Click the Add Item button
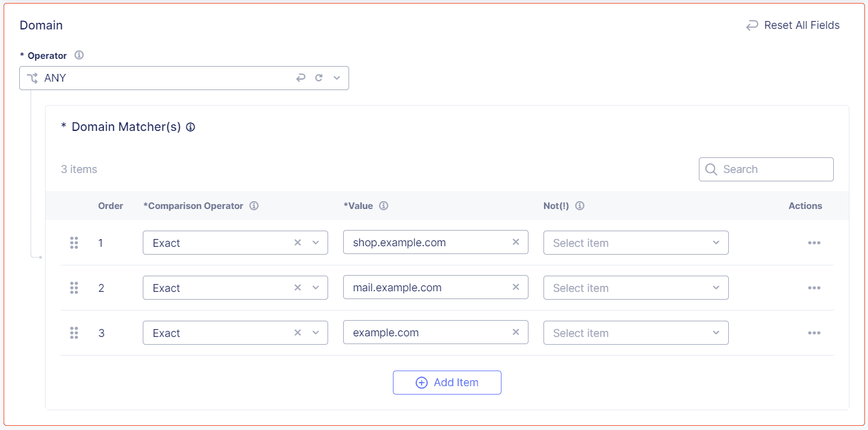The image size is (868, 430). coord(447,383)
